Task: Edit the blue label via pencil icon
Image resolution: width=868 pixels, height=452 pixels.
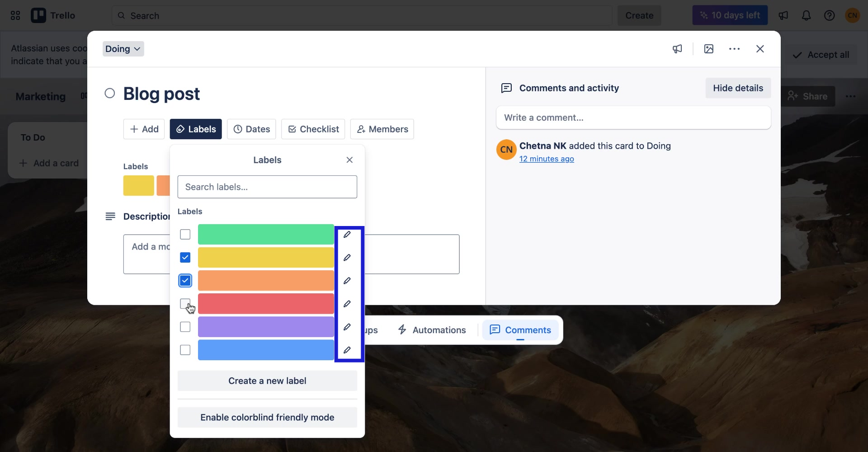Action: [x=347, y=350]
